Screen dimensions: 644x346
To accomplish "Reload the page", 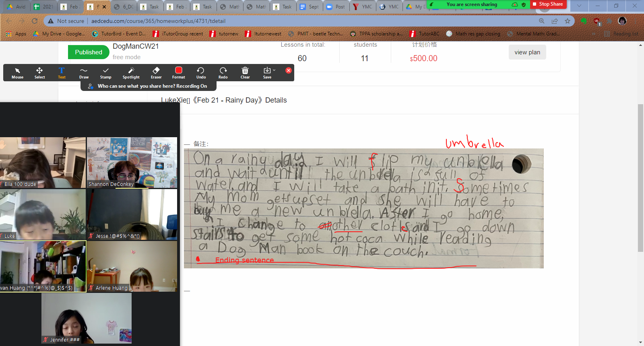I will pos(35,21).
